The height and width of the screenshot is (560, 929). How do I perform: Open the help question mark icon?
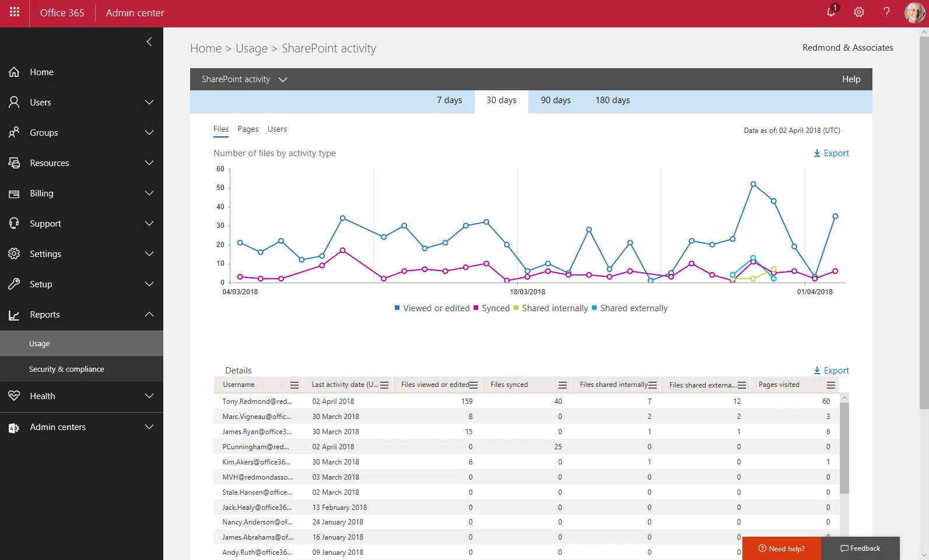click(x=886, y=12)
